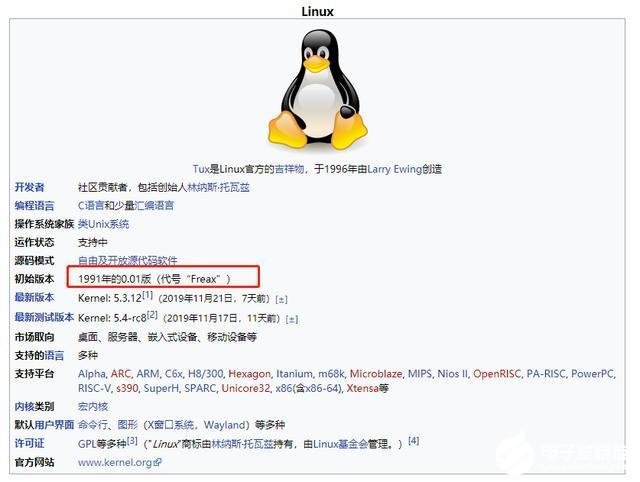This screenshot has height=482, width=640.
Task: Open the 最新测试版本 row label link
Action: 44,317
